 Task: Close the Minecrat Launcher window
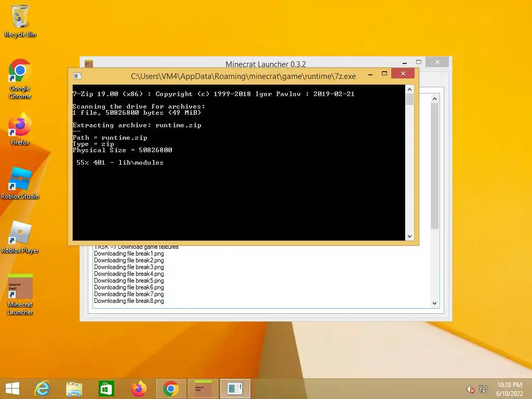tap(437, 62)
